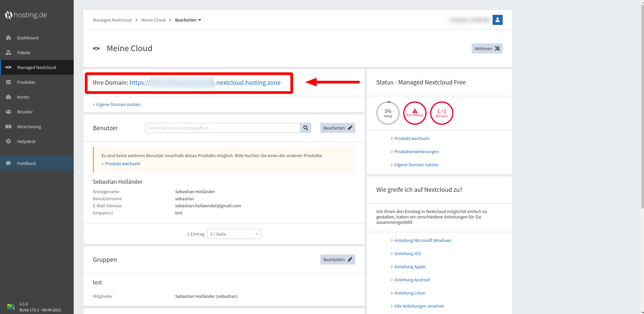Open the Dashboard menu item
This screenshot has width=644, height=314.
[37, 38]
